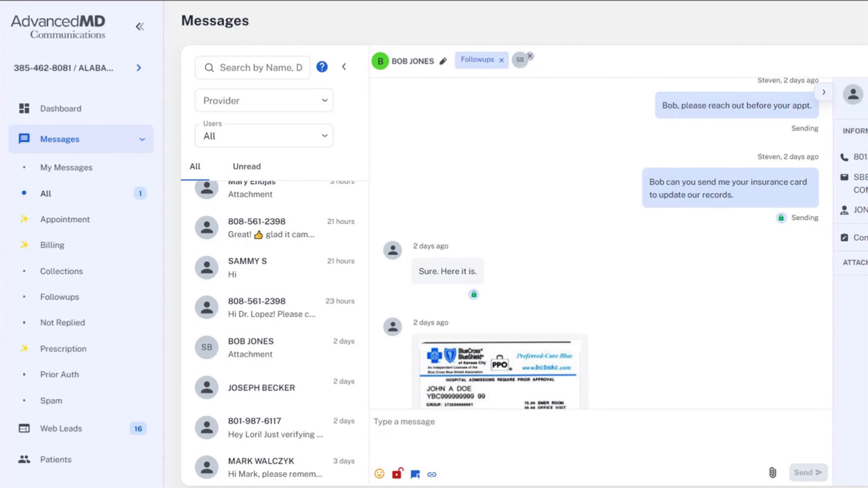Insert a link using the chain icon

[432, 474]
